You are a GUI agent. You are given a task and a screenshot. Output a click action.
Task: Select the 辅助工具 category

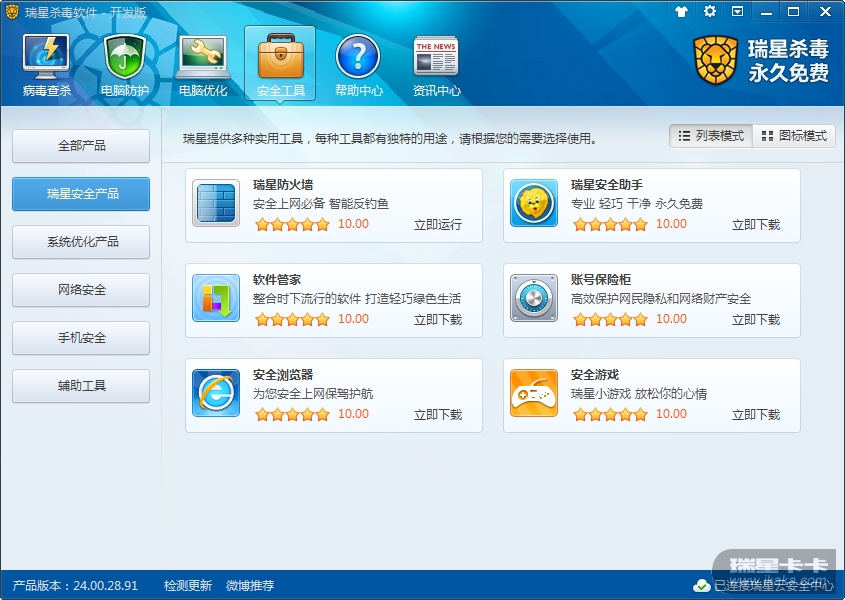click(81, 385)
